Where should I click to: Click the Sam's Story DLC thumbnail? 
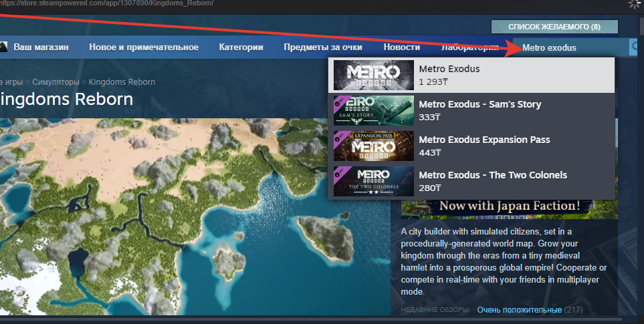(x=374, y=110)
